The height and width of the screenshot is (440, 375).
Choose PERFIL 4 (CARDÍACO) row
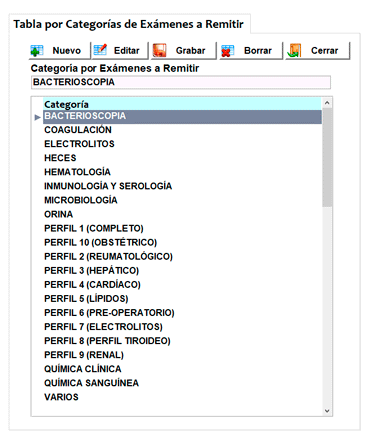pos(182,285)
